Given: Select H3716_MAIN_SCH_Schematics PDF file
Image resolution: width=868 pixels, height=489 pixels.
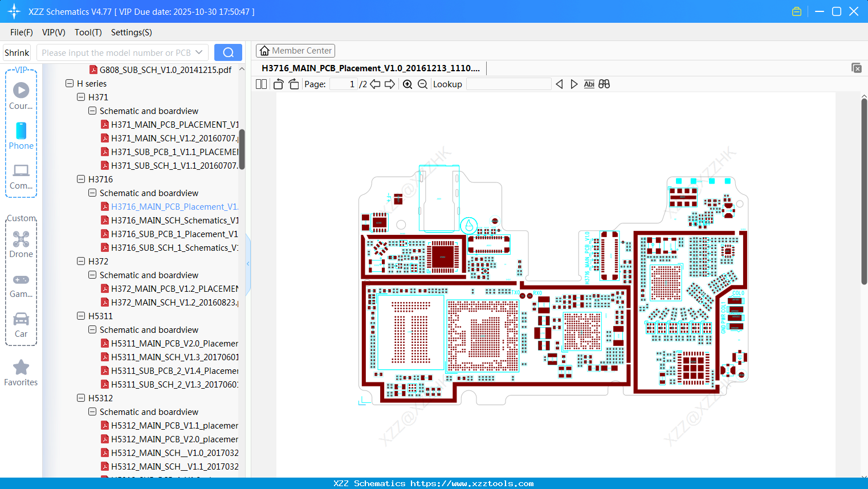Looking at the screenshot, I should tap(174, 220).
